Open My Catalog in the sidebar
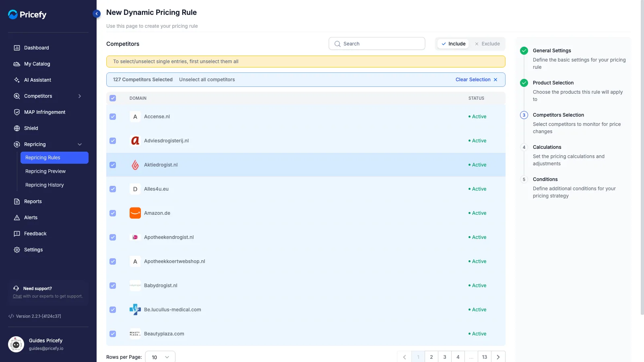 (x=37, y=64)
